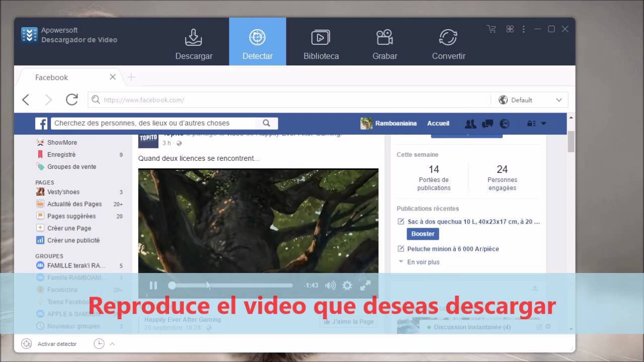Select the Facebook browser tab
The image size is (644, 362).
(x=70, y=77)
